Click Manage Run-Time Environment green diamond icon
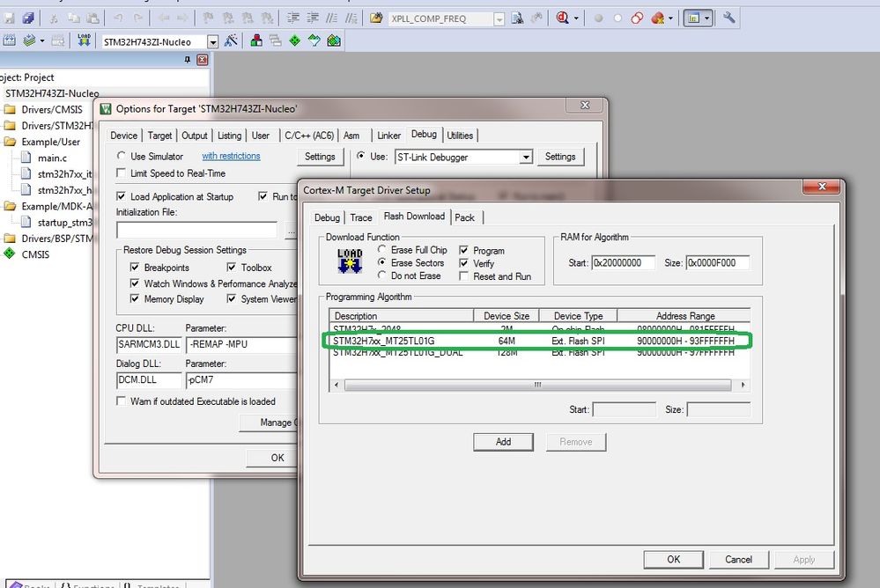Image resolution: width=880 pixels, height=588 pixels. pos(294,40)
